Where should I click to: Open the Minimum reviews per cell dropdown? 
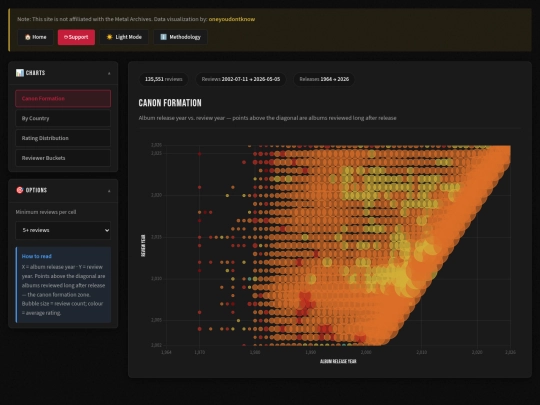coord(63,230)
